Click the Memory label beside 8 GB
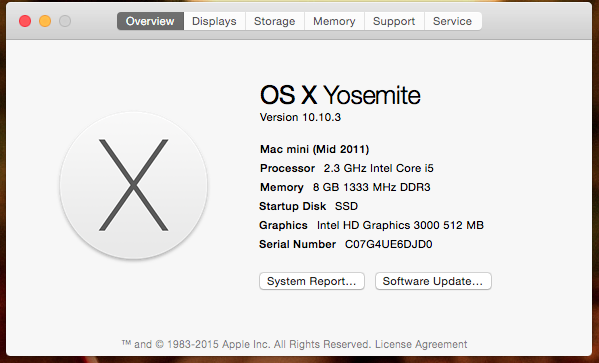The width and height of the screenshot is (599, 363). (282, 187)
